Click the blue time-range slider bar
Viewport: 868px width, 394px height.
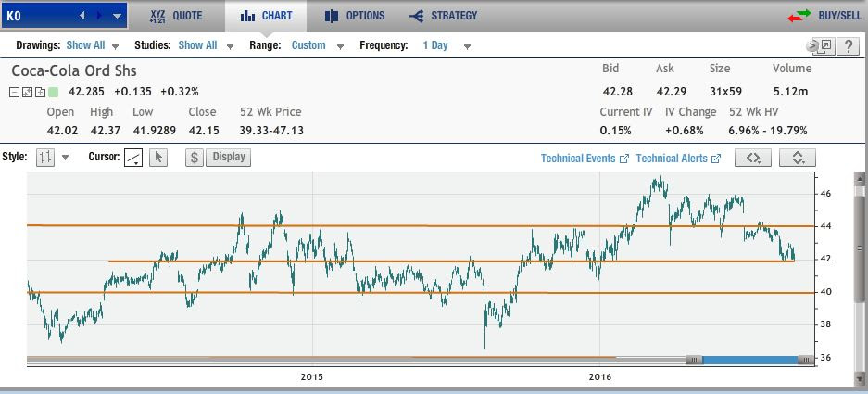[x=749, y=361]
